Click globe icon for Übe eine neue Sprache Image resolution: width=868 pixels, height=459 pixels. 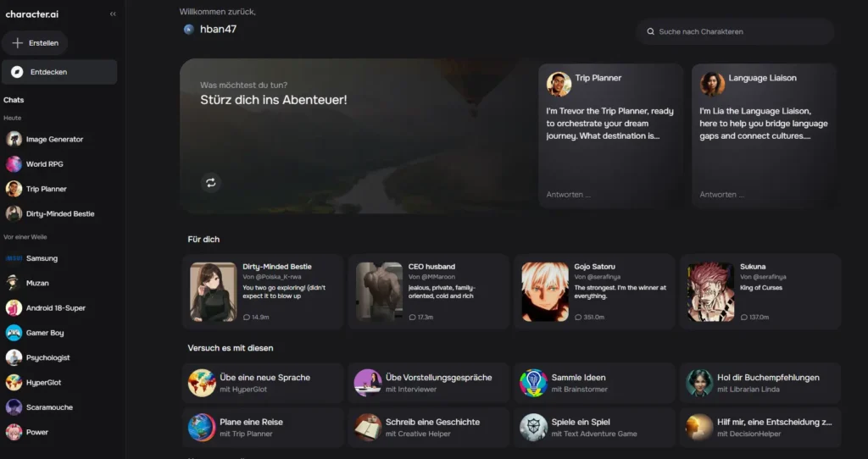tap(202, 383)
